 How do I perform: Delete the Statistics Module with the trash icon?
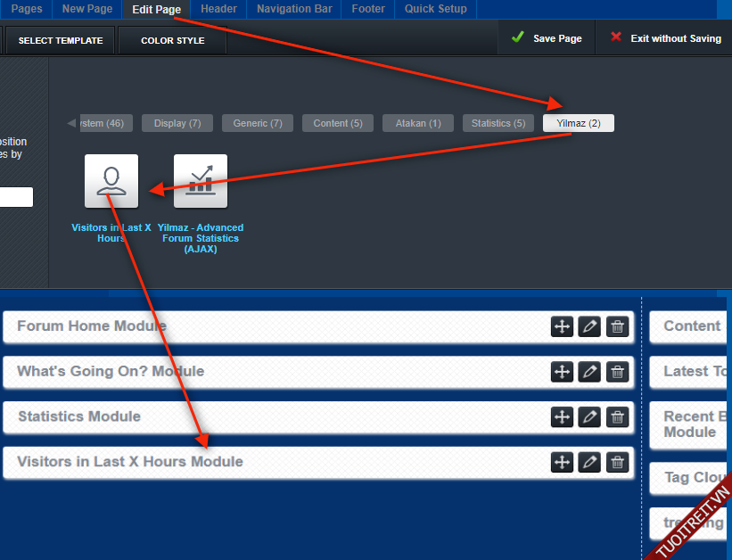point(617,416)
